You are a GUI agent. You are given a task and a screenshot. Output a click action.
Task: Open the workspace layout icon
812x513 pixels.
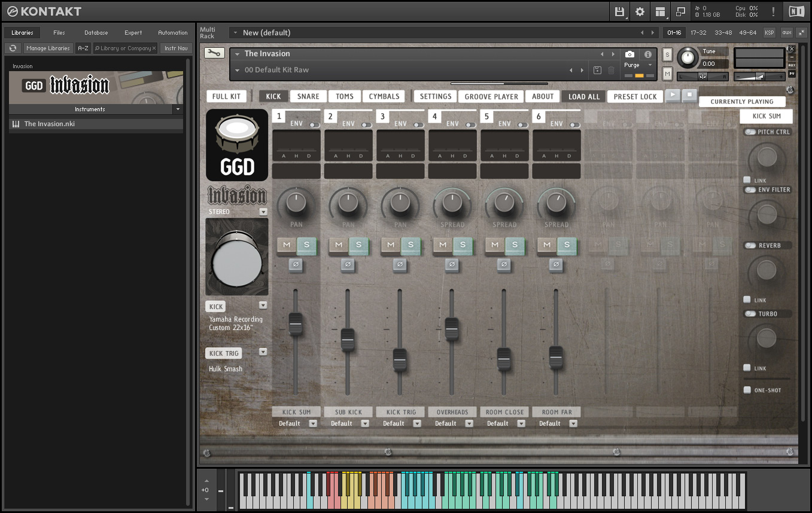[661, 11]
